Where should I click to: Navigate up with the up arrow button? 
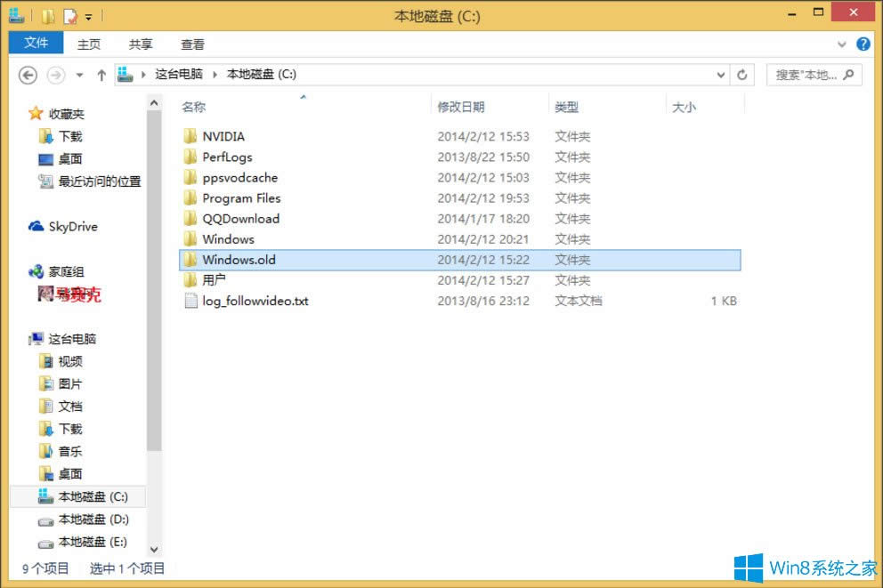[101, 75]
